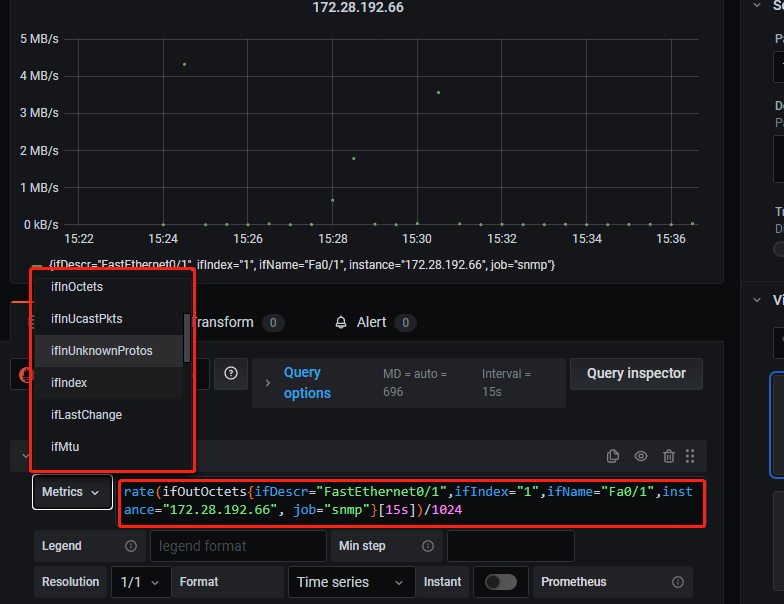This screenshot has height=604, width=784.
Task: Switch to the Transform tab
Action: (x=239, y=322)
